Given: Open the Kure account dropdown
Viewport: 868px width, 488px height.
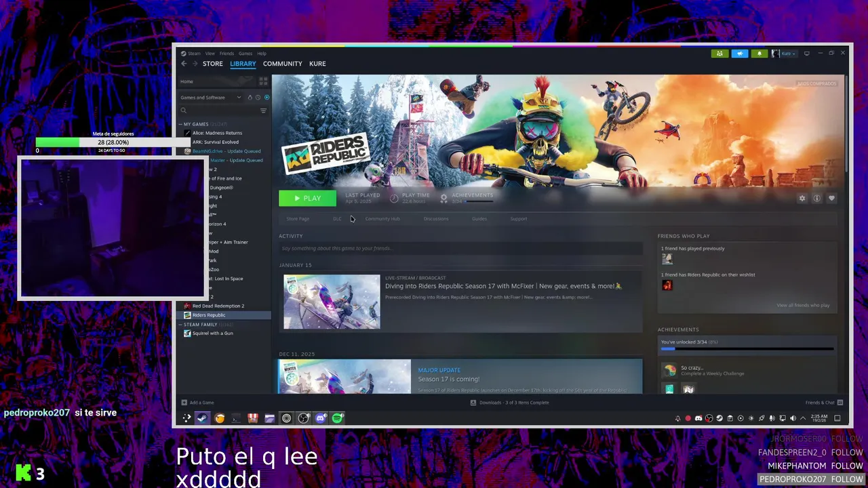Looking at the screenshot, I should click(x=784, y=54).
